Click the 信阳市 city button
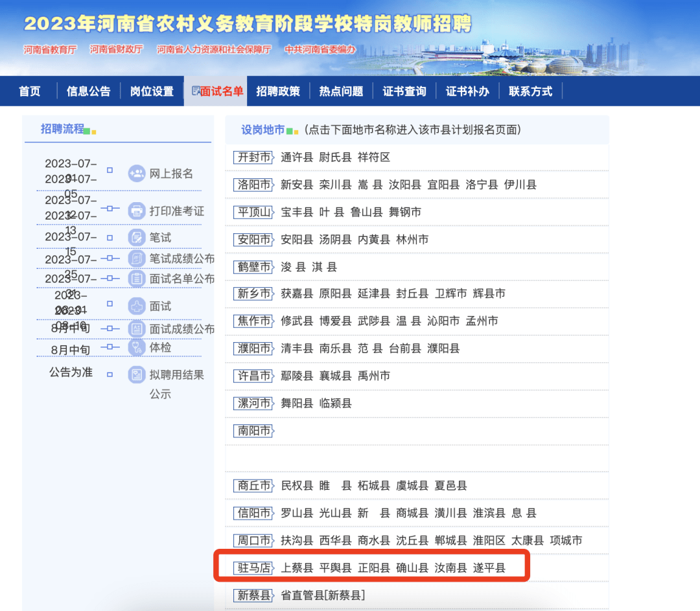This screenshot has height=611, width=700. point(253,513)
